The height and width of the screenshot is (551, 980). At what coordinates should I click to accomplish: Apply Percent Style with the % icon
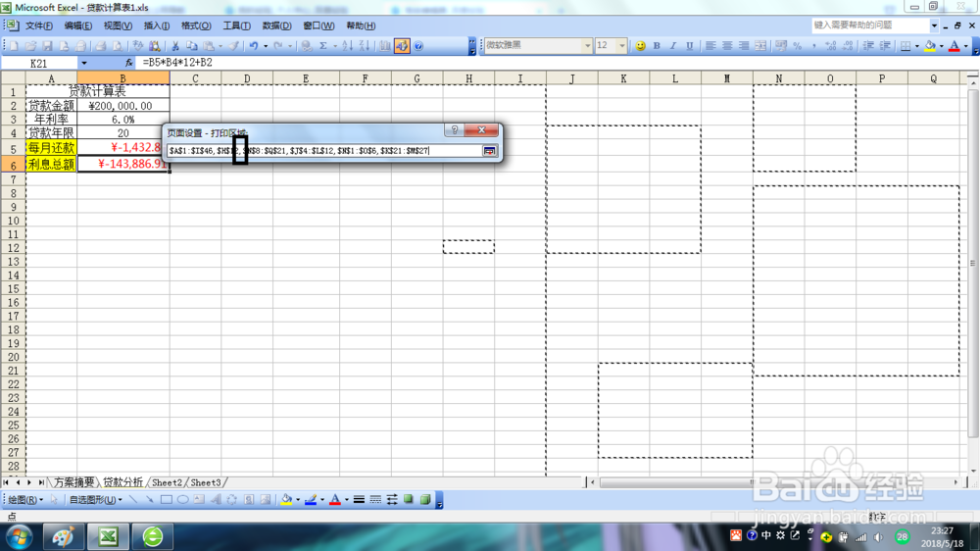pyautogui.click(x=798, y=46)
